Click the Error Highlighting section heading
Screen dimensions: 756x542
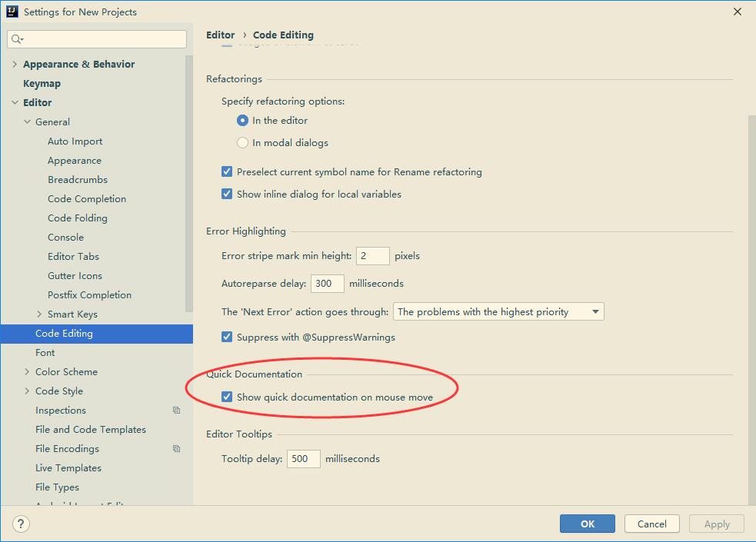coord(246,231)
